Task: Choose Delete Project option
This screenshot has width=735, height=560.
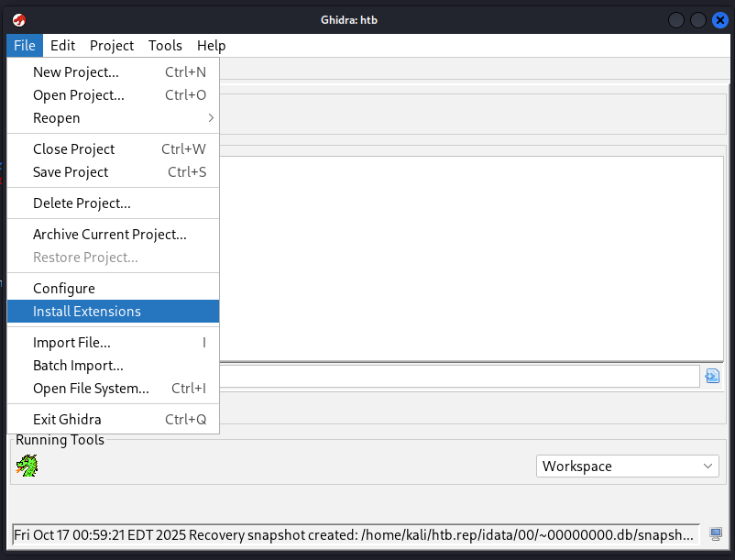Action: coord(82,203)
